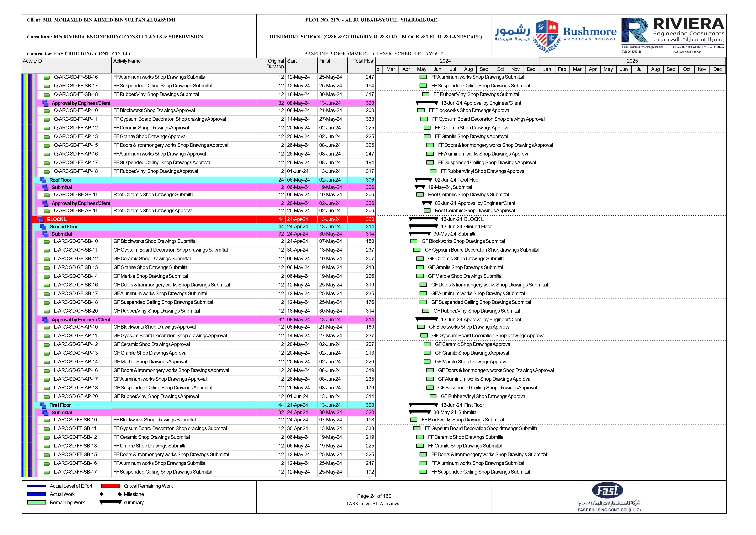This screenshot has height=535, width=756.
Task: Click the activity icon beside L-ARC-SD-FF-SB-10
Action: 47,420
